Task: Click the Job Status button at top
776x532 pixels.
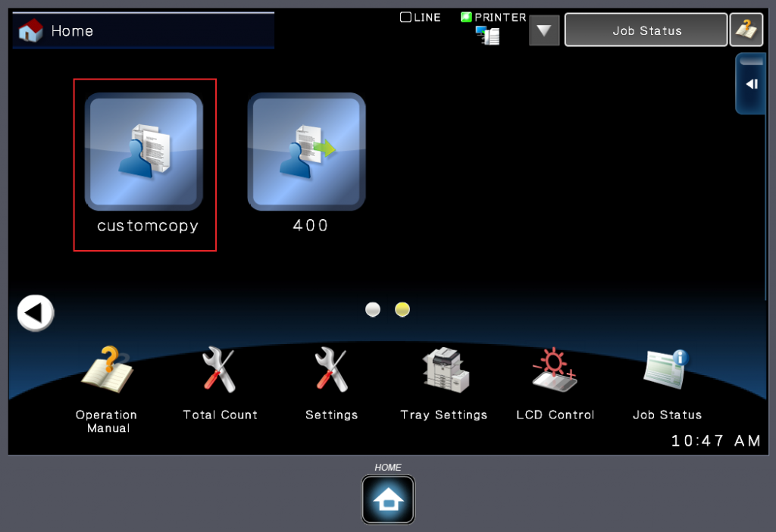Action: [x=646, y=30]
